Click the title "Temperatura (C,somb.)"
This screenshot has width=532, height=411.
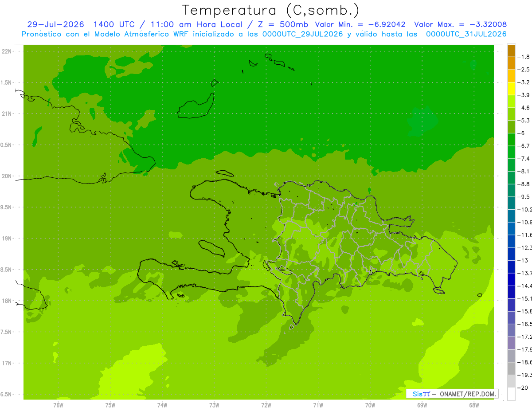coord(271,10)
